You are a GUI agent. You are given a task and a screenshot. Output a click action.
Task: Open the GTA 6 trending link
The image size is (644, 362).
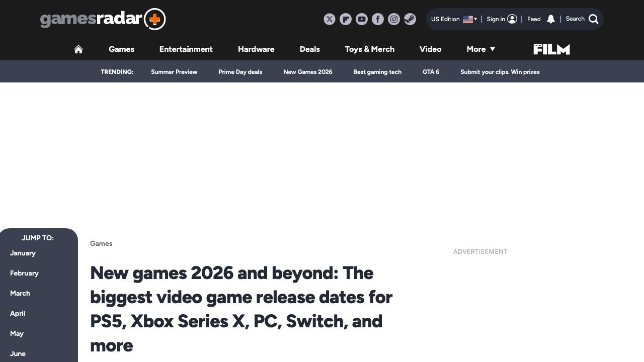click(431, 72)
